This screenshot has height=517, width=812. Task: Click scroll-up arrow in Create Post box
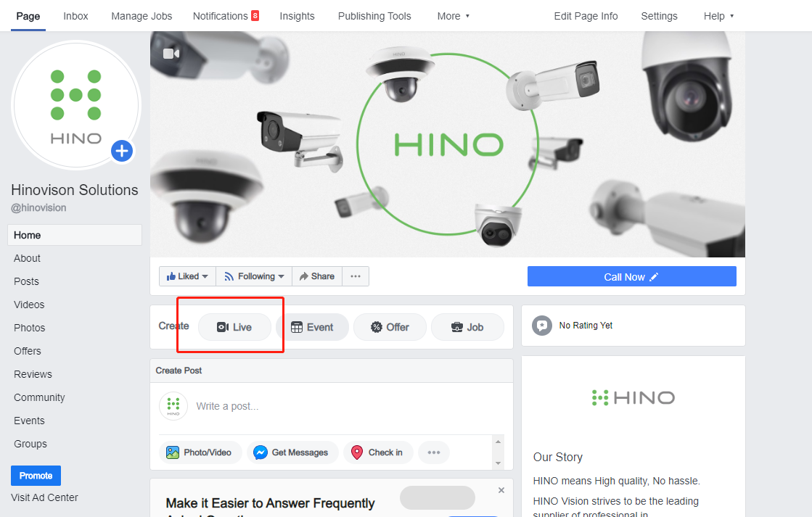point(499,442)
